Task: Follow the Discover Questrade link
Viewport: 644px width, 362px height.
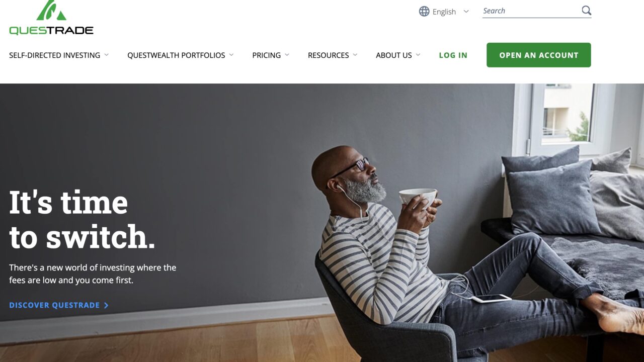Action: (x=54, y=305)
